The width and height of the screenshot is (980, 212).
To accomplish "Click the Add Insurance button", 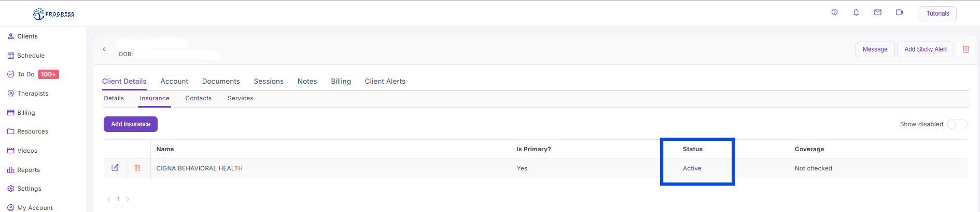I will 131,124.
